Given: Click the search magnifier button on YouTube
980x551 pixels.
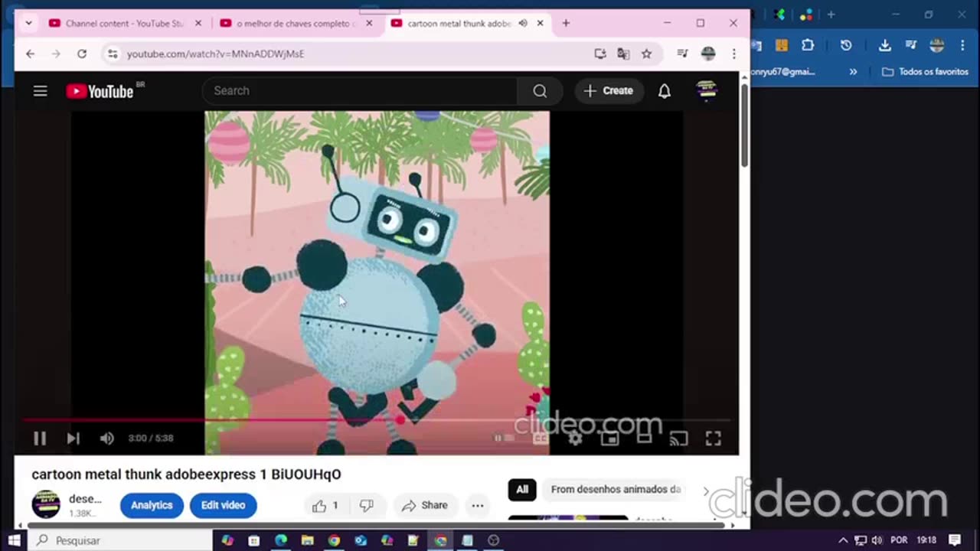Looking at the screenshot, I should click(x=540, y=91).
